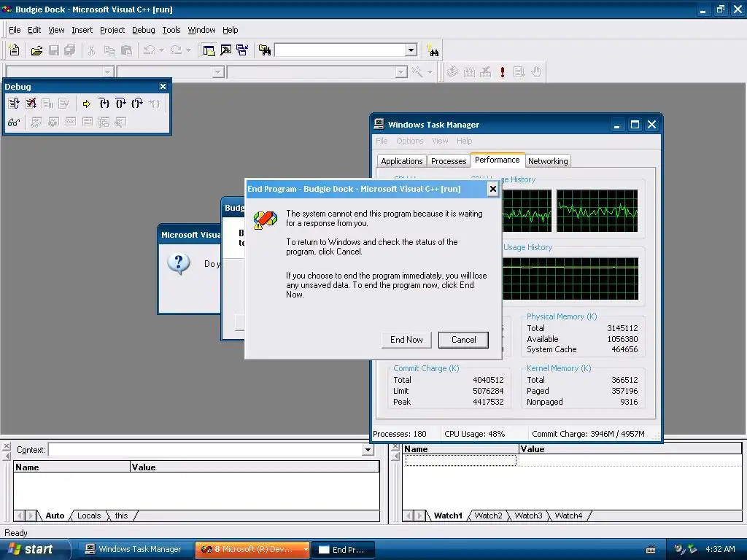This screenshot has width=747, height=560.
Task: Click the Copy toolbar icon
Action: point(109,50)
